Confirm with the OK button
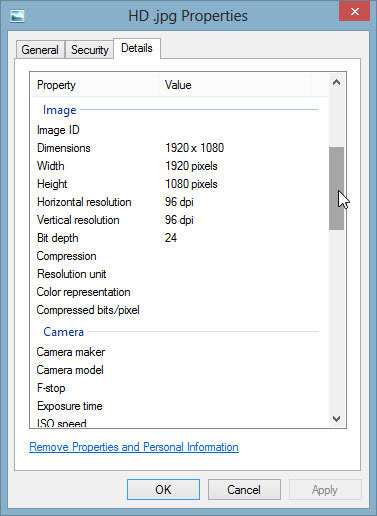Viewport: 377px width, 516px height. point(163,490)
